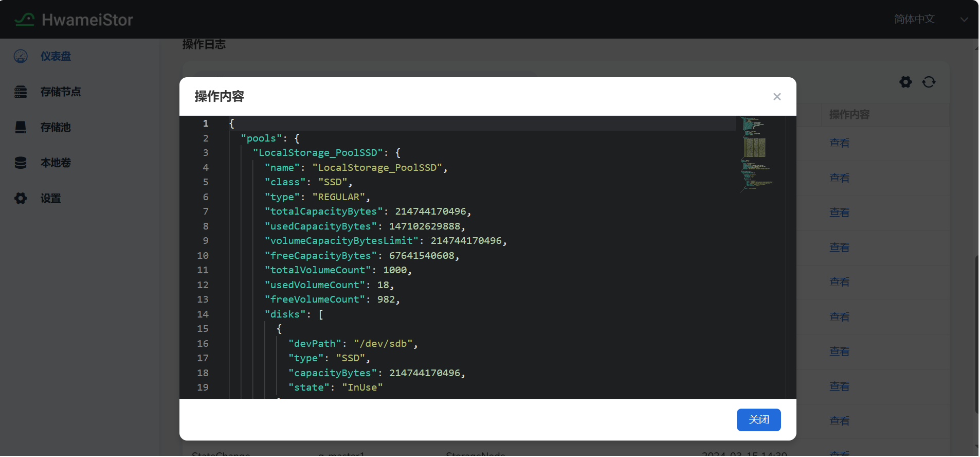Click line number 14 in editor gutter
Image resolution: width=980 pixels, height=457 pixels.
(x=203, y=314)
